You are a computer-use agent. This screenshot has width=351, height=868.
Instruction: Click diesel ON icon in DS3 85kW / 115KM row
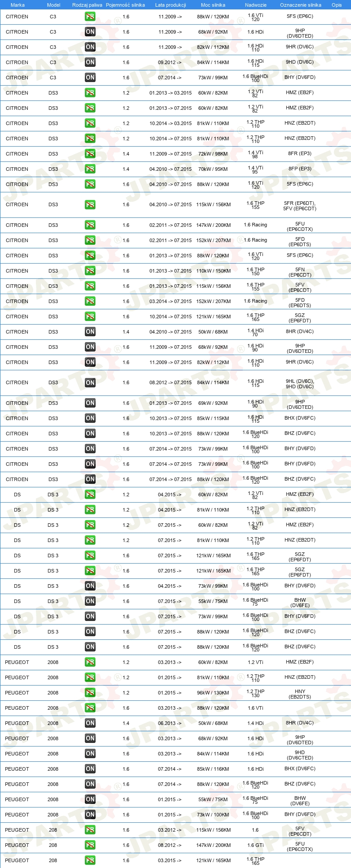coord(90,418)
